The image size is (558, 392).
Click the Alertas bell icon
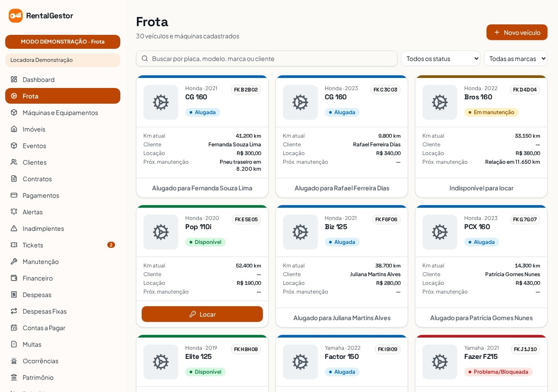pos(14,212)
